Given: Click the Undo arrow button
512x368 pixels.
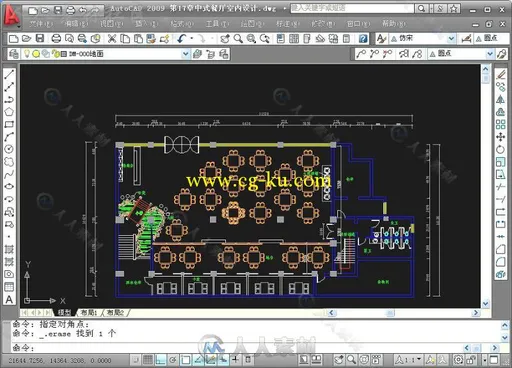Looking at the screenshot, I should click(x=181, y=39).
